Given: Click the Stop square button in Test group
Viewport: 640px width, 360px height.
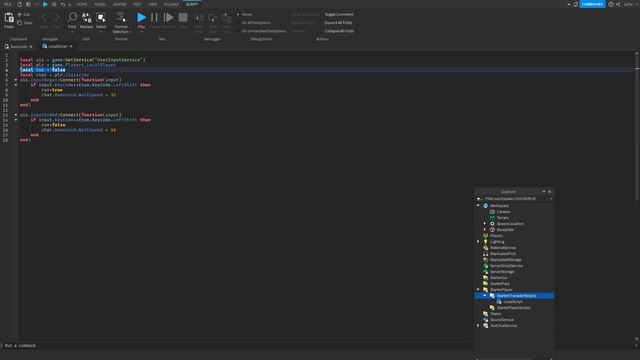Looking at the screenshot, I should [183, 17].
